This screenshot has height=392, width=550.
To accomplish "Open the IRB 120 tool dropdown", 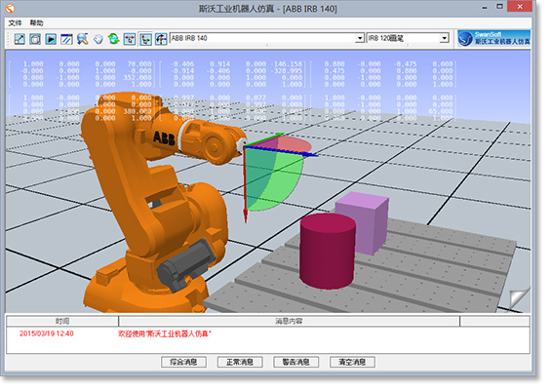I will click(444, 38).
